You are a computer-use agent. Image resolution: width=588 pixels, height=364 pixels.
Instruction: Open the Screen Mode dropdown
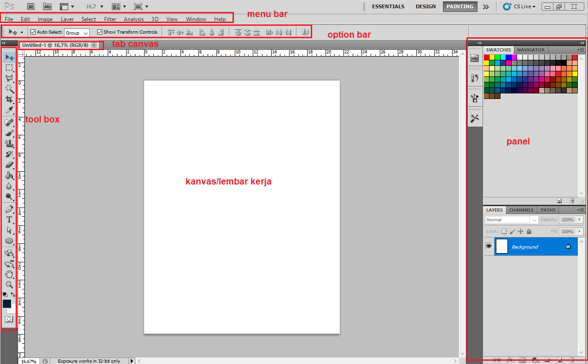pos(141,6)
